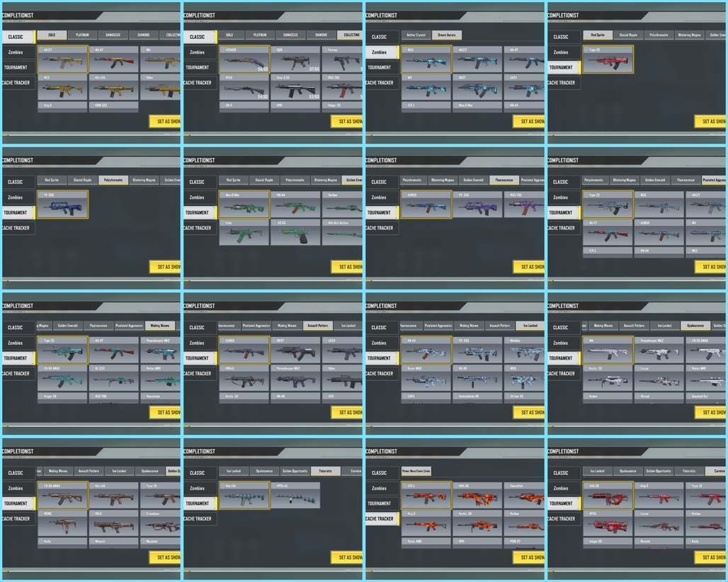728x582 pixels.
Task: Click Set As Show in the Gold panel
Action: click(x=165, y=121)
